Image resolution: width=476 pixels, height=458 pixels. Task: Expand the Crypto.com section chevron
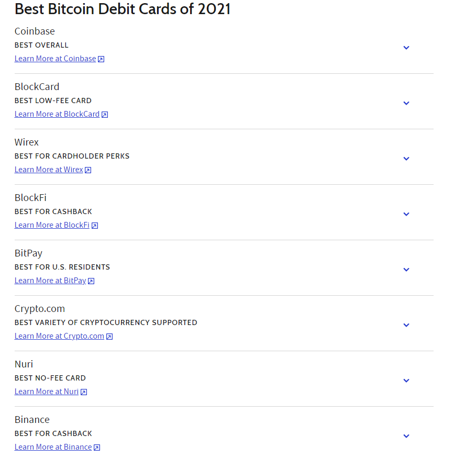point(406,325)
